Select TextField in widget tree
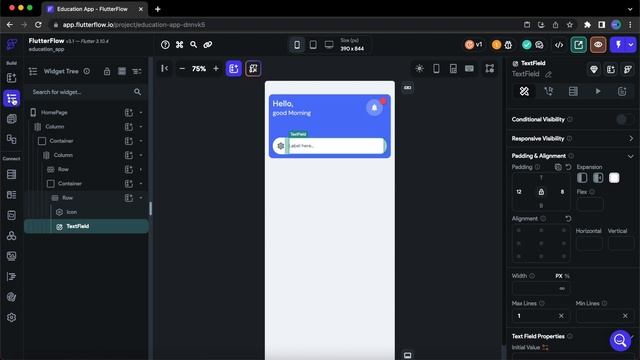The height and width of the screenshot is (360, 640). (87, 226)
